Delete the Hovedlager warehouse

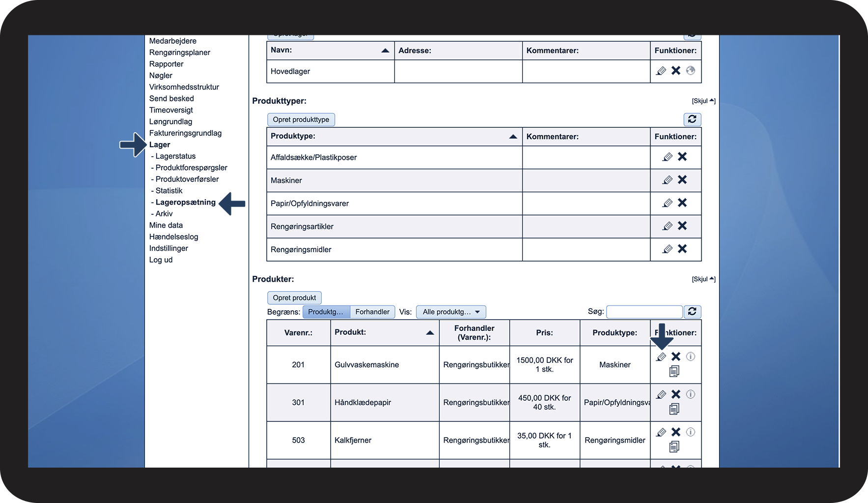click(676, 71)
